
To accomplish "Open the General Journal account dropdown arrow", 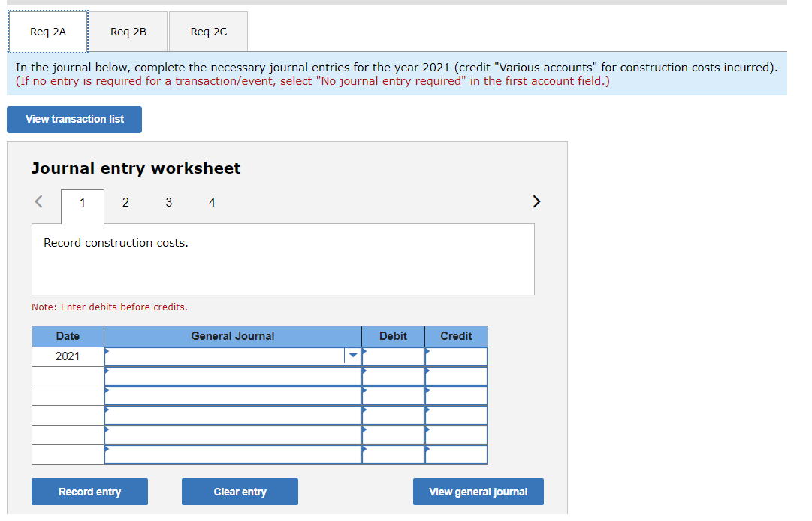I will tap(352, 356).
